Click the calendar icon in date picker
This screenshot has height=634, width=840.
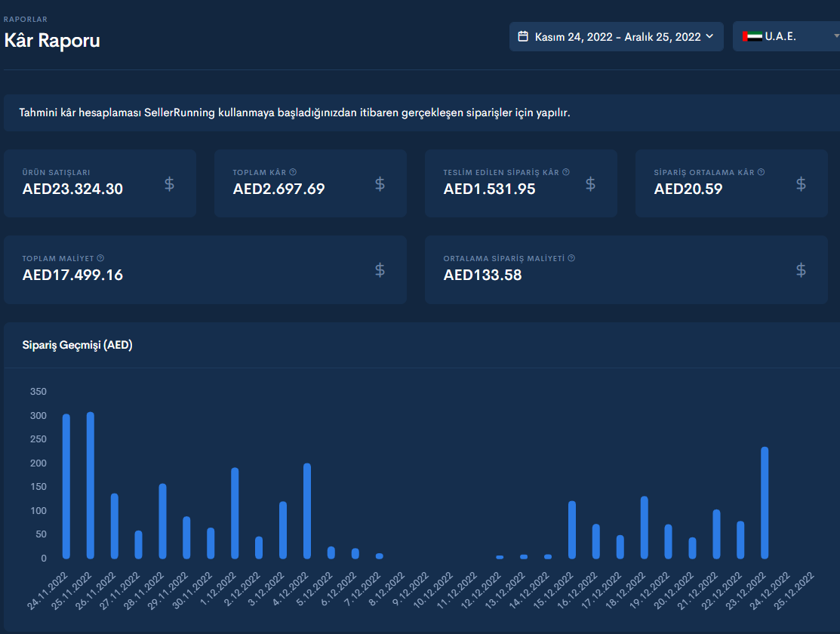point(523,36)
